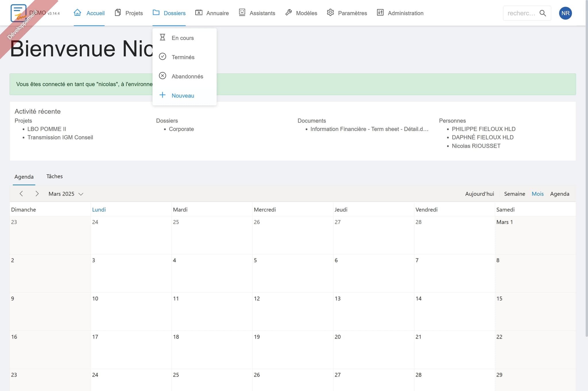This screenshot has height=391, width=588.
Task: Choose Nouveau to create a dossier
Action: 185,96
